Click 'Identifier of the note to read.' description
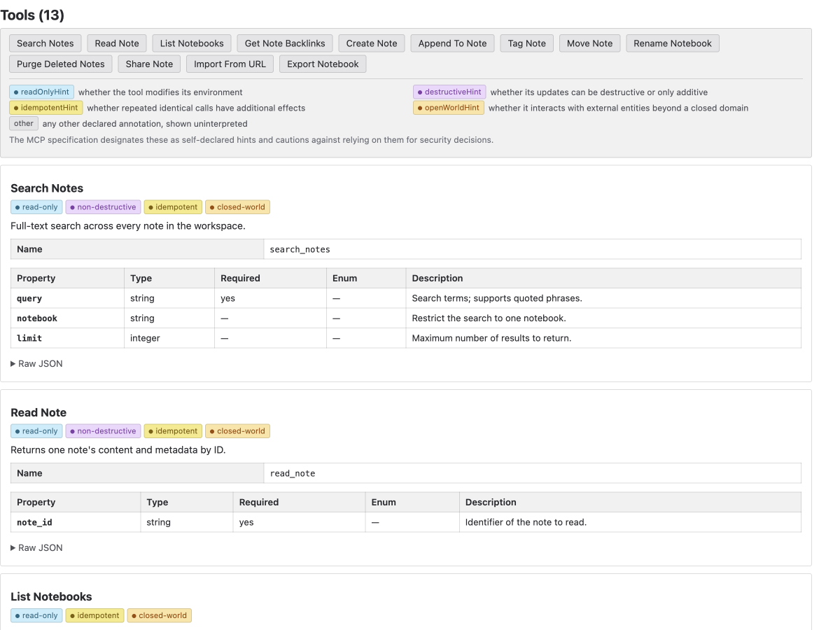This screenshot has width=840, height=630. [x=526, y=522]
